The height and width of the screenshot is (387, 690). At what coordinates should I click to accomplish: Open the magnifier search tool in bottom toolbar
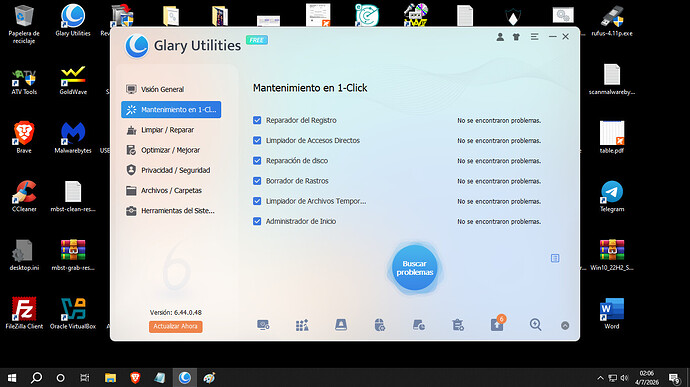pyautogui.click(x=535, y=325)
